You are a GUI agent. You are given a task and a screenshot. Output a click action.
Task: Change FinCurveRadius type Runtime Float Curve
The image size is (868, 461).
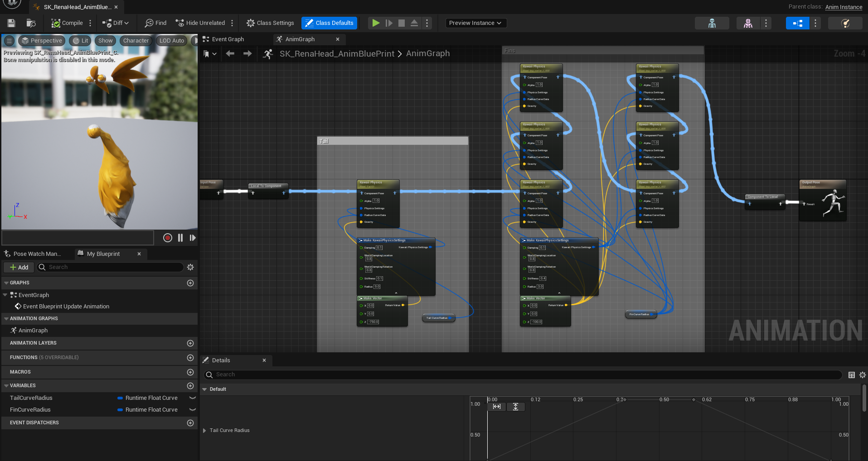[x=148, y=410]
